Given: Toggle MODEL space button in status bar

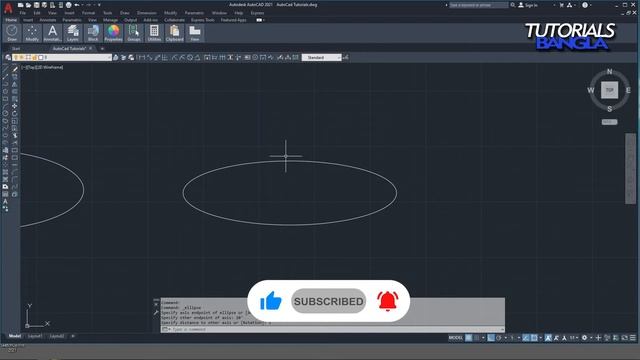Looking at the screenshot, I should (456, 338).
